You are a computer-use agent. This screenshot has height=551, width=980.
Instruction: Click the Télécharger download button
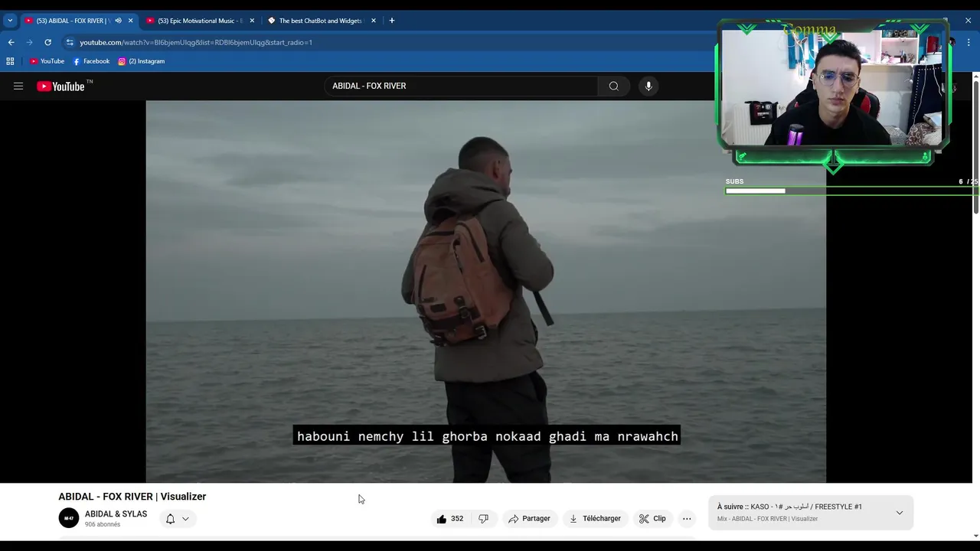[595, 519]
